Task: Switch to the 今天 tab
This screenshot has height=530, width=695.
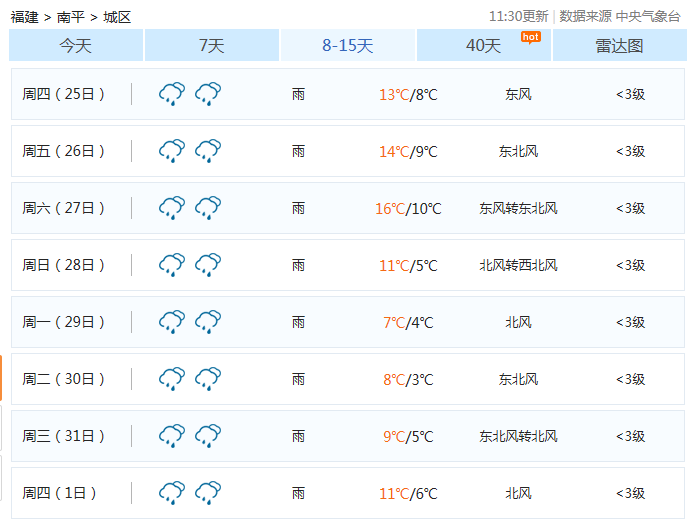Action: click(76, 46)
